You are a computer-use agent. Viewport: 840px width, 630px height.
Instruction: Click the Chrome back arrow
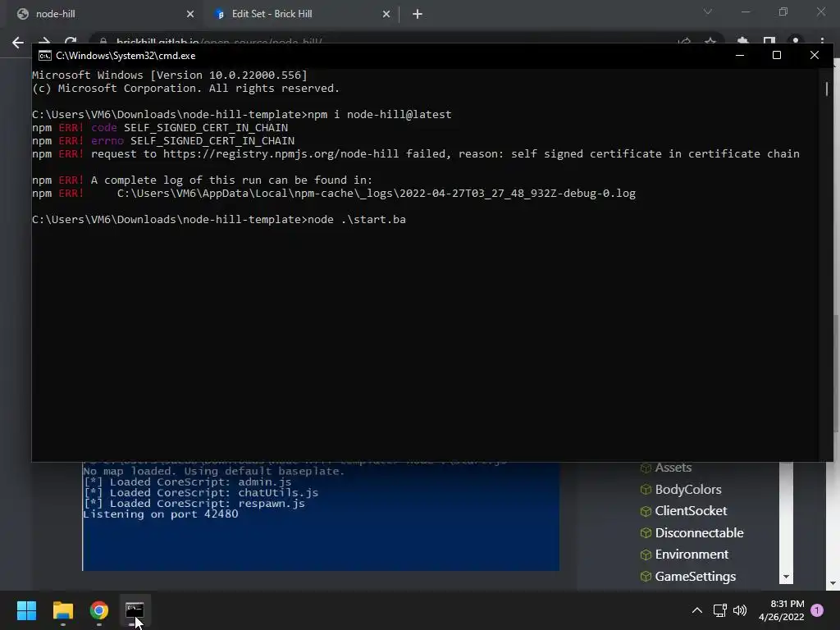click(18, 43)
